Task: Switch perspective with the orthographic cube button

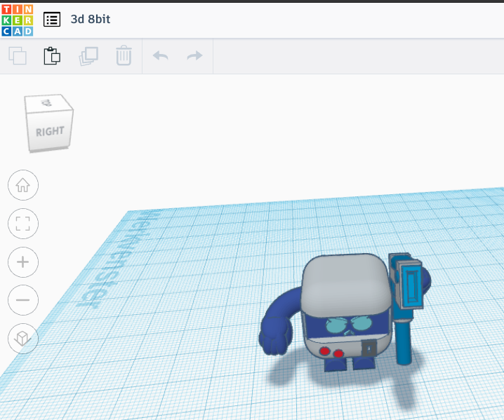Action: (x=23, y=339)
